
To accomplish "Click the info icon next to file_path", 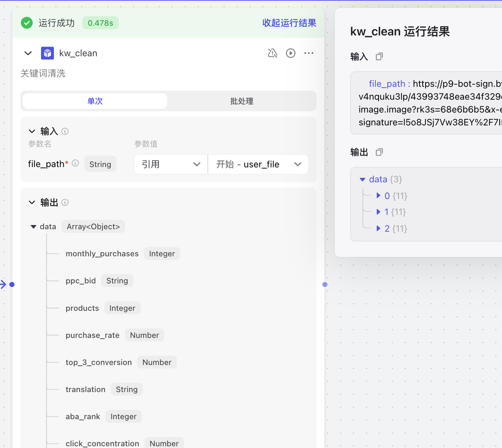I will click(75, 163).
